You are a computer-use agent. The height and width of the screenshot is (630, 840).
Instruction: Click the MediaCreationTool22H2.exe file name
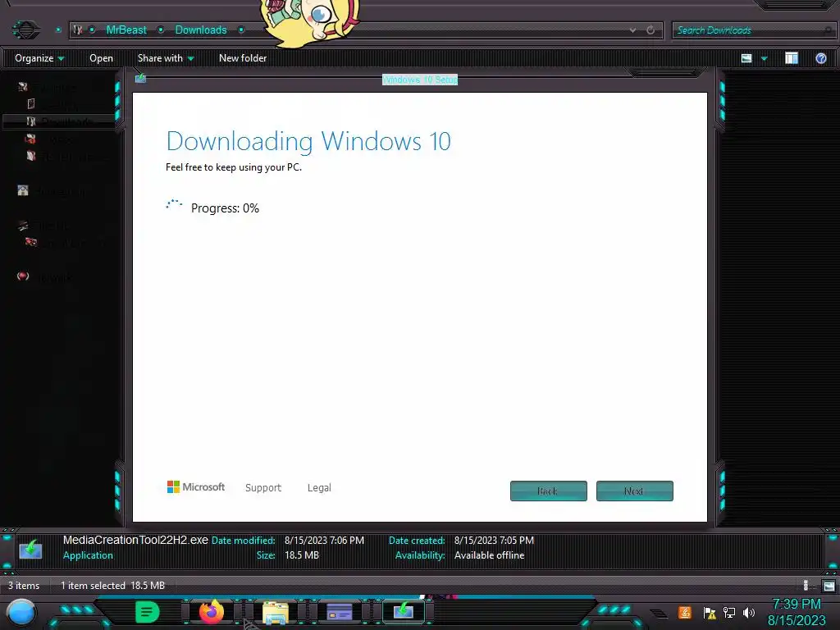135,540
